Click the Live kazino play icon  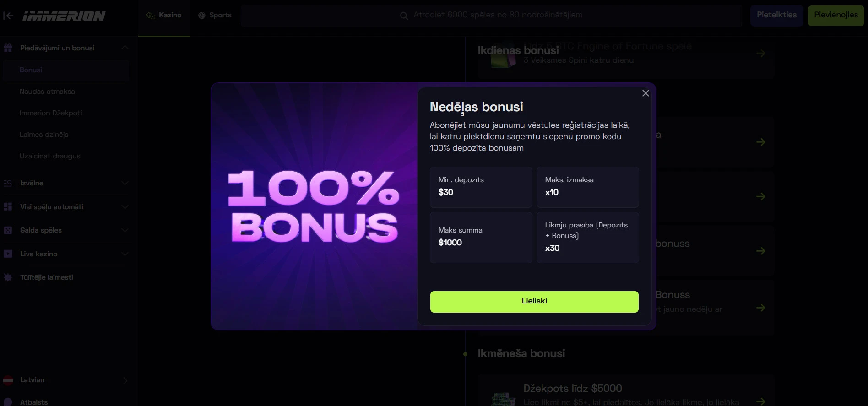point(8,254)
